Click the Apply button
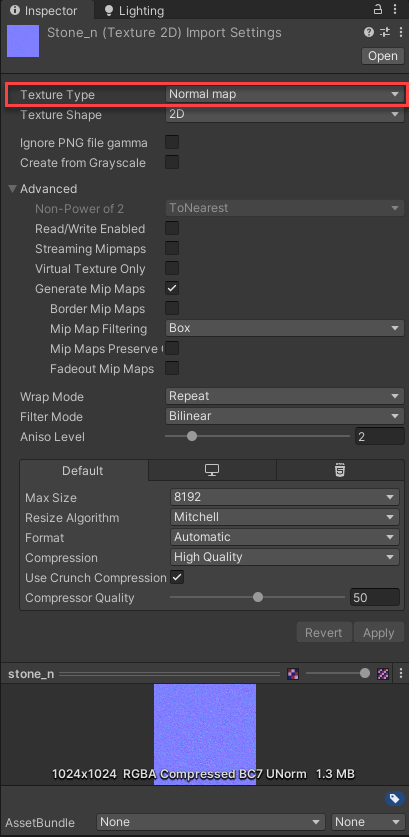Viewport: 409px width, 837px height. (379, 633)
